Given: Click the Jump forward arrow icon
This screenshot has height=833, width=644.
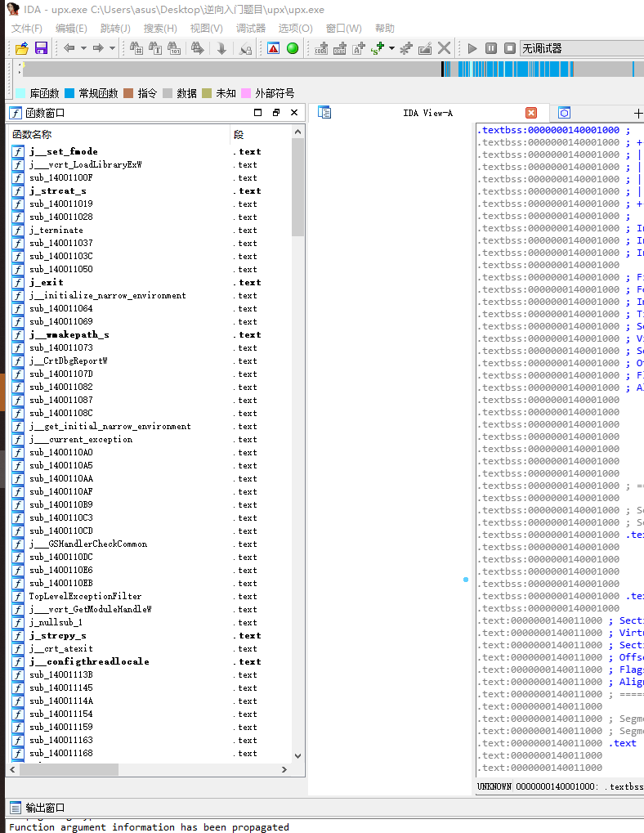Looking at the screenshot, I should (x=98, y=48).
